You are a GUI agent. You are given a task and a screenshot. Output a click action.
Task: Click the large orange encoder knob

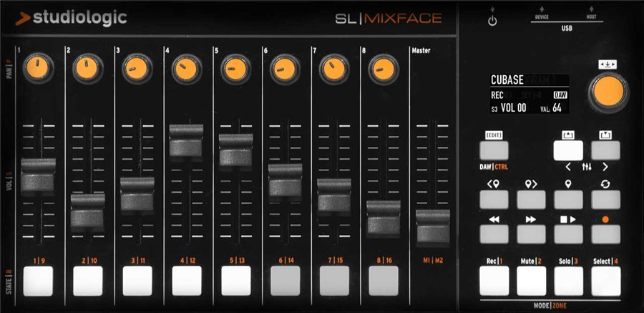pos(607,93)
